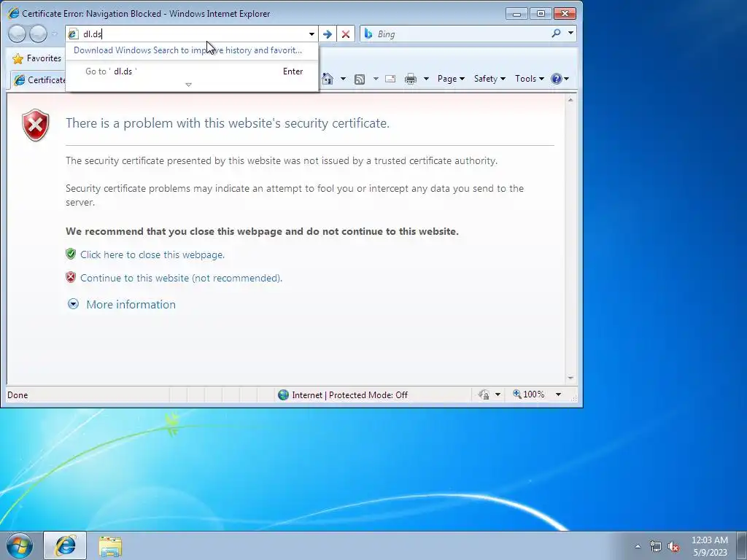Click the red shield error icon
The height and width of the screenshot is (560, 747).
(x=36, y=125)
